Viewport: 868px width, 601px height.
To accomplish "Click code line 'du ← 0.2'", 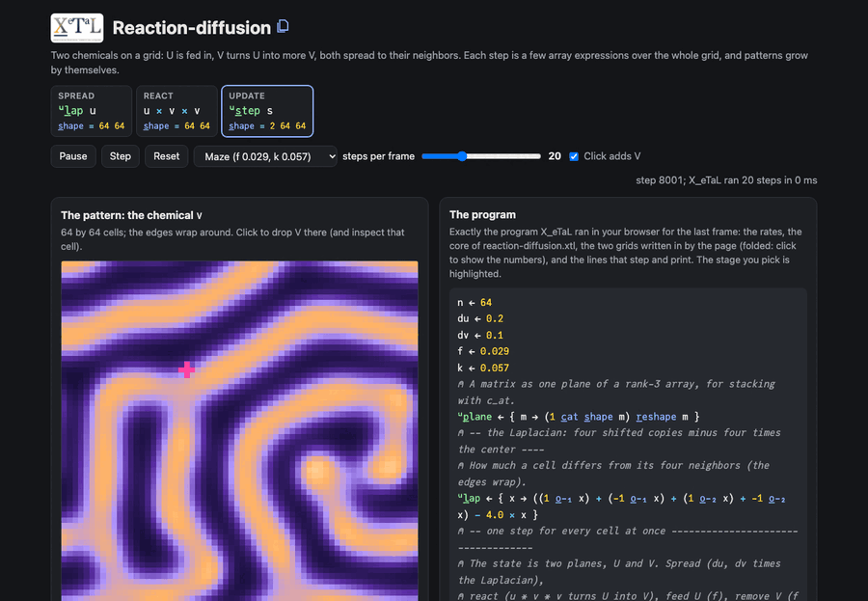I will pyautogui.click(x=480, y=318).
